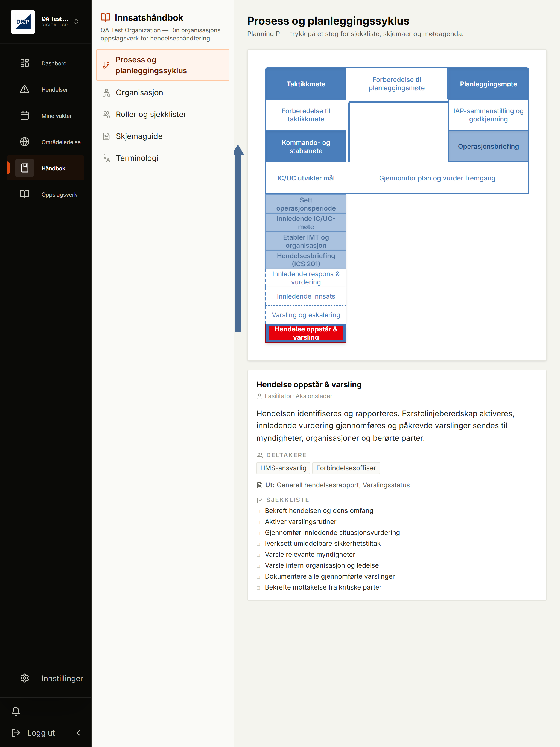Screen dimensions: 560x747
Task: Click the Hendelser warning triangle icon
Action: [x=25, y=89]
